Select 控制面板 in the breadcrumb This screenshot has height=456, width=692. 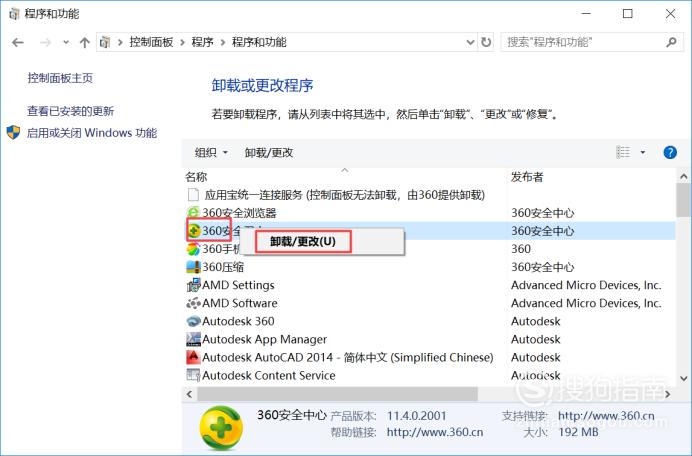click(x=151, y=42)
